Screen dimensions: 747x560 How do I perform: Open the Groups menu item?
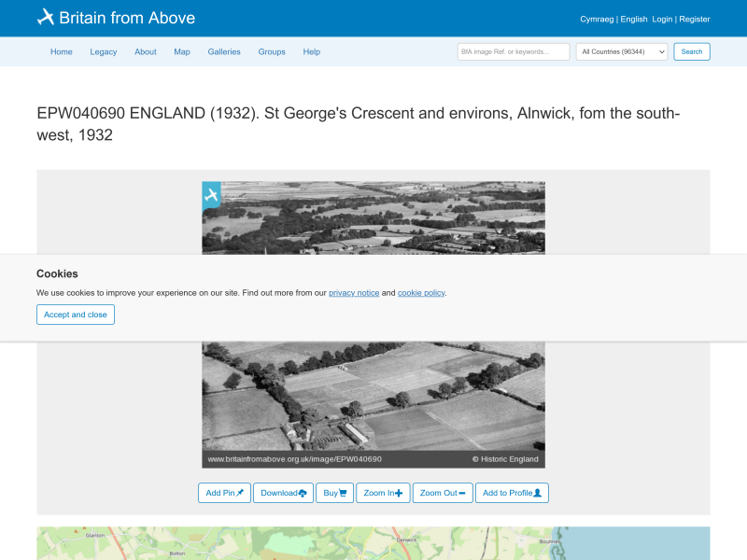(272, 52)
